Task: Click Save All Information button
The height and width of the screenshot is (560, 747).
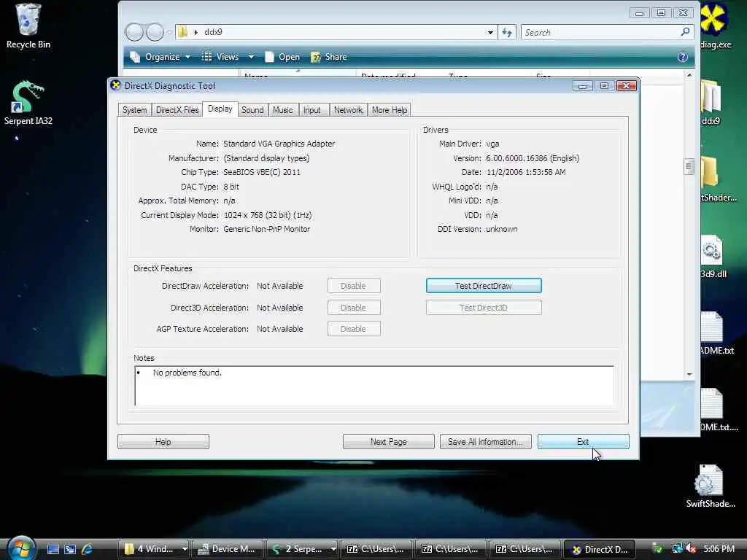Action: click(485, 441)
